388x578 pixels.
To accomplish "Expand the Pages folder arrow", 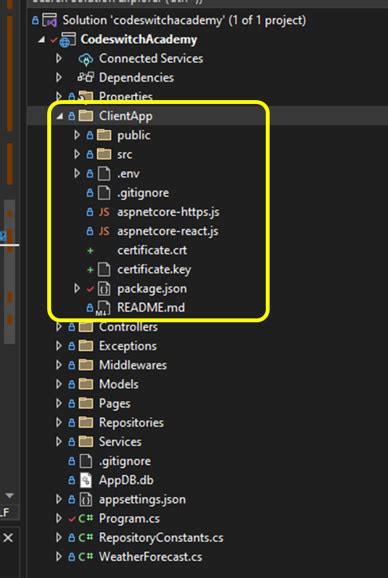I will coord(59,404).
